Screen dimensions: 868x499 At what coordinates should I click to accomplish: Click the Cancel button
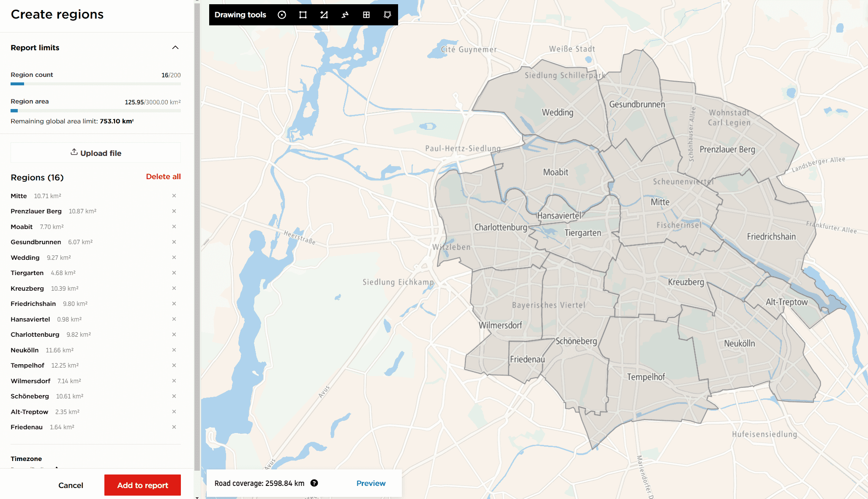coord(71,485)
